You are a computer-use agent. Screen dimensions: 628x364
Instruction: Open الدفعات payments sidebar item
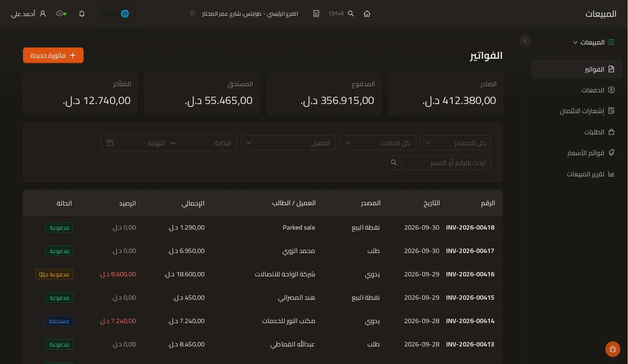pyautogui.click(x=577, y=90)
